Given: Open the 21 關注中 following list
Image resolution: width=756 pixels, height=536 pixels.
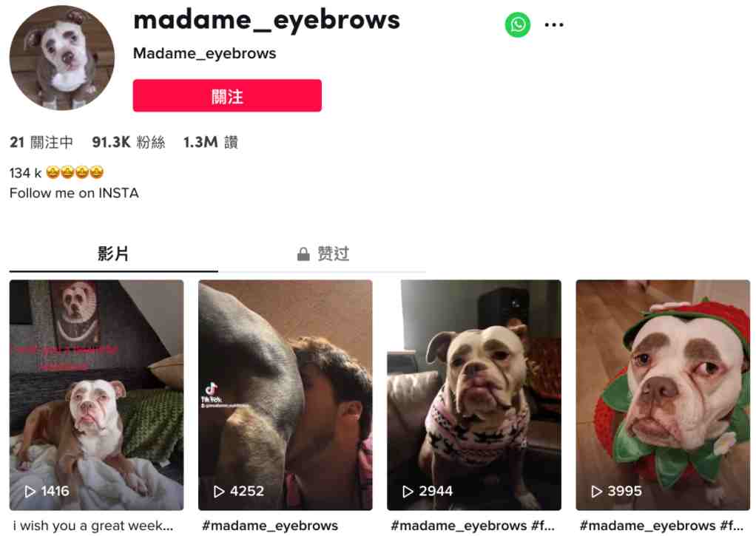Looking at the screenshot, I should [41, 142].
